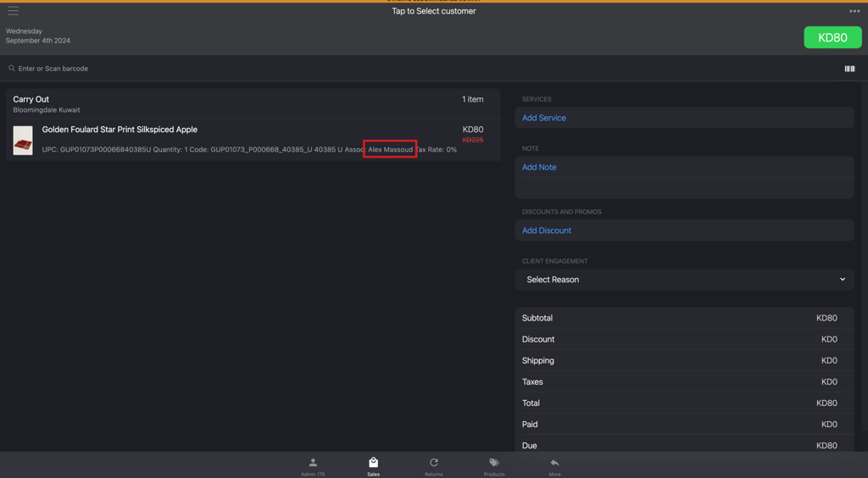This screenshot has height=478, width=868.
Task: Tap the green KD80 checkout button
Action: (x=832, y=37)
